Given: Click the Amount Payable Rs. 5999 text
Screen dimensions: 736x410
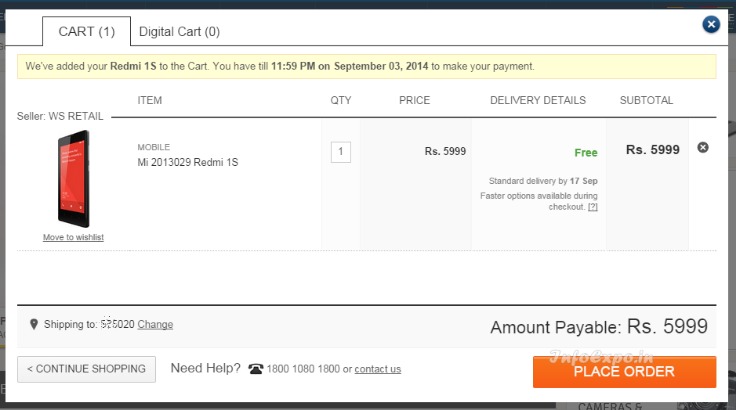Looking at the screenshot, I should (x=599, y=326).
